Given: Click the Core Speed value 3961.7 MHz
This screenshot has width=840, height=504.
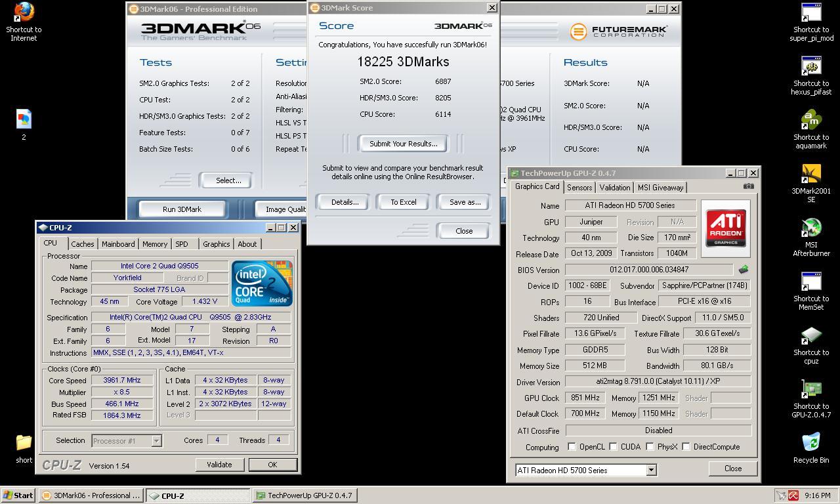Looking at the screenshot, I should click(122, 380).
